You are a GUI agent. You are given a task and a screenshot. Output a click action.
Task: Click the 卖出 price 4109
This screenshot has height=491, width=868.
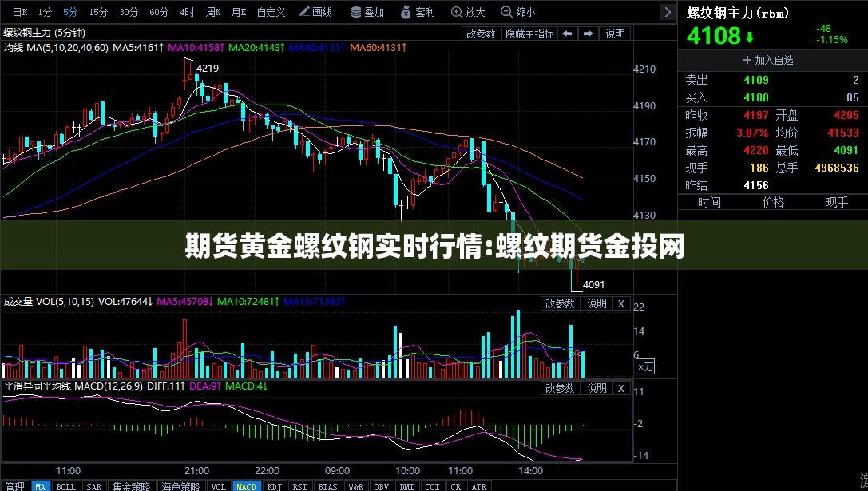coord(756,81)
